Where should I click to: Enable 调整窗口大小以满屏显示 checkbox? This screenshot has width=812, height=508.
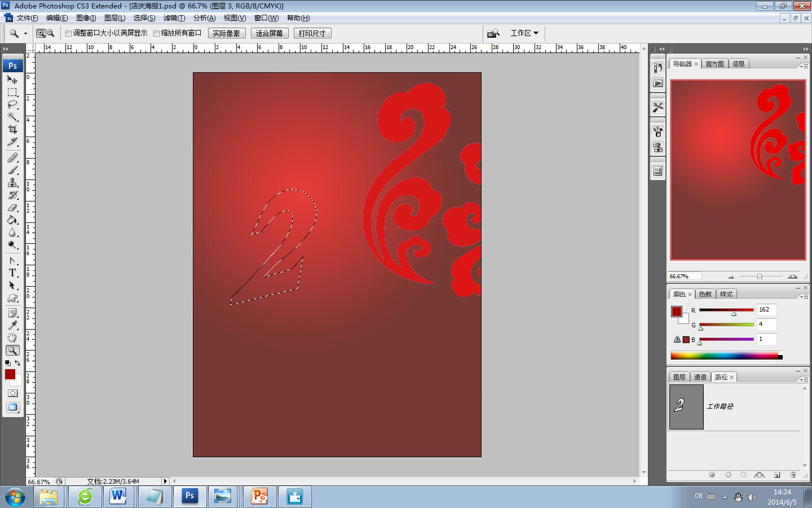(x=69, y=33)
